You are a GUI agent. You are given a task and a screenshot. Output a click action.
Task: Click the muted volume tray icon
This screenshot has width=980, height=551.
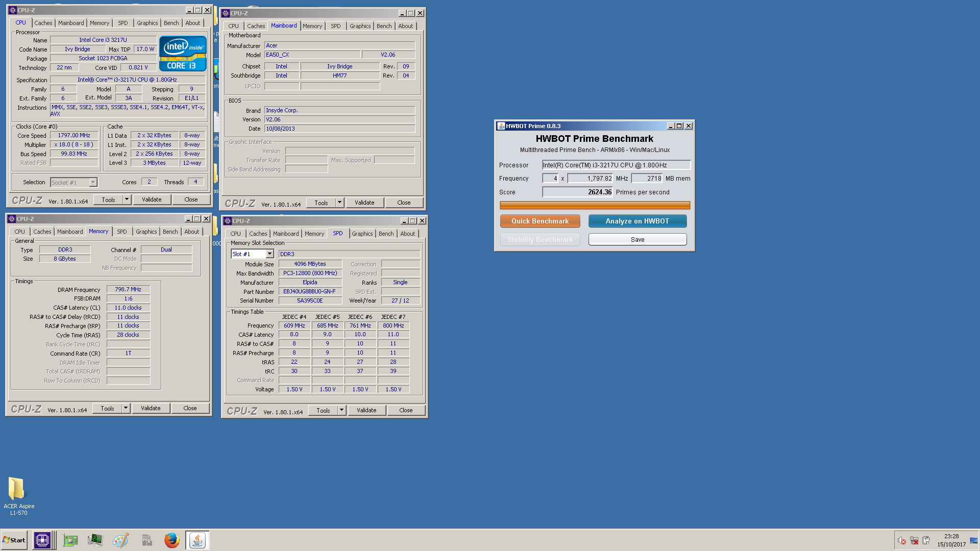[x=902, y=541]
